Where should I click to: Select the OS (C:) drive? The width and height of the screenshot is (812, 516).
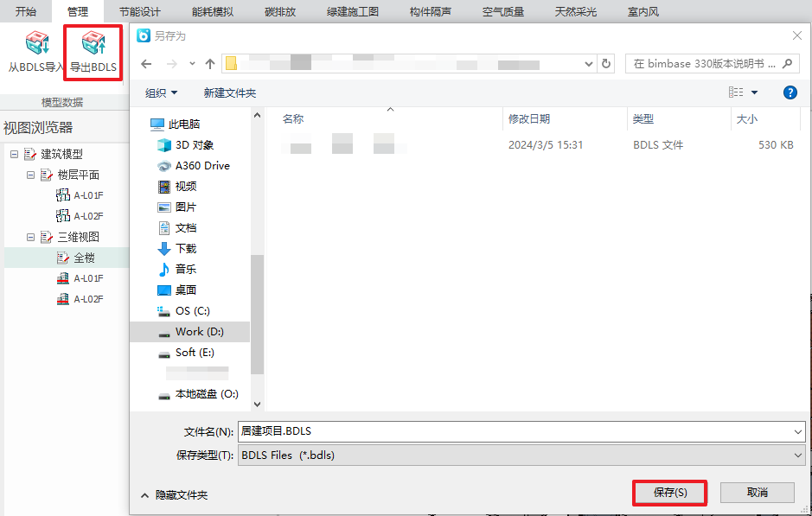183,311
